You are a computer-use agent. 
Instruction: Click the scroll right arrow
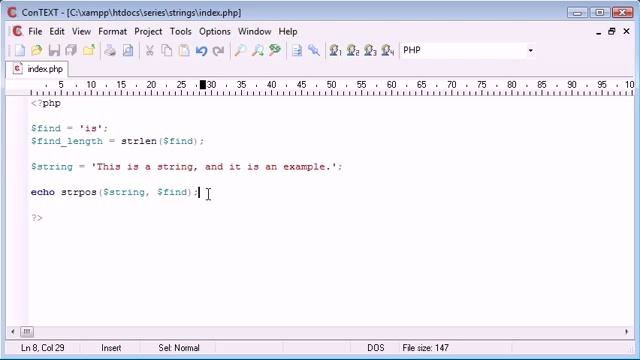[627, 332]
